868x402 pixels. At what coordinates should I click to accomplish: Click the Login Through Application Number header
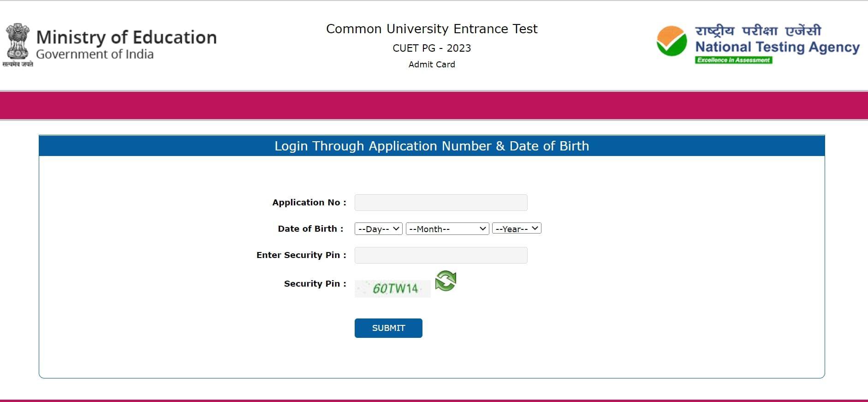[x=432, y=146]
